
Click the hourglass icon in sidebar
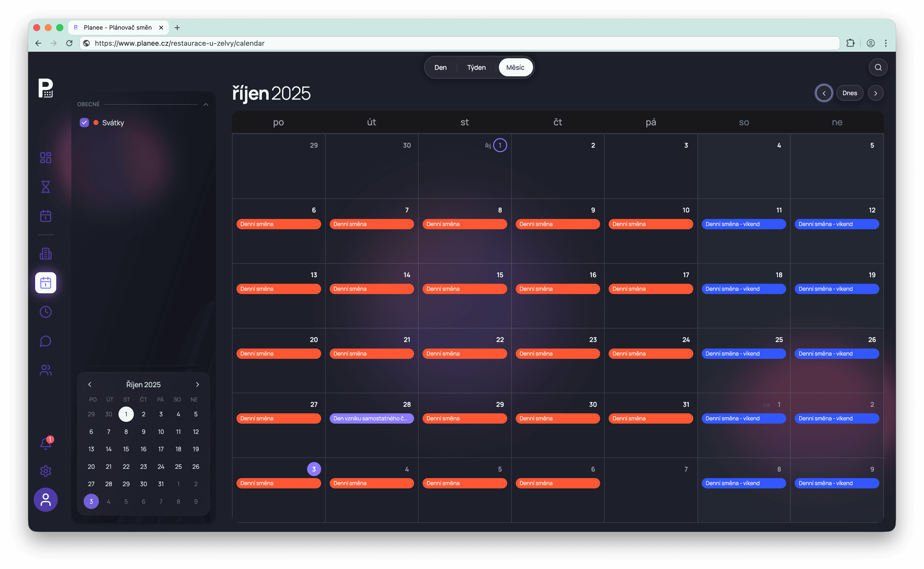point(45,187)
